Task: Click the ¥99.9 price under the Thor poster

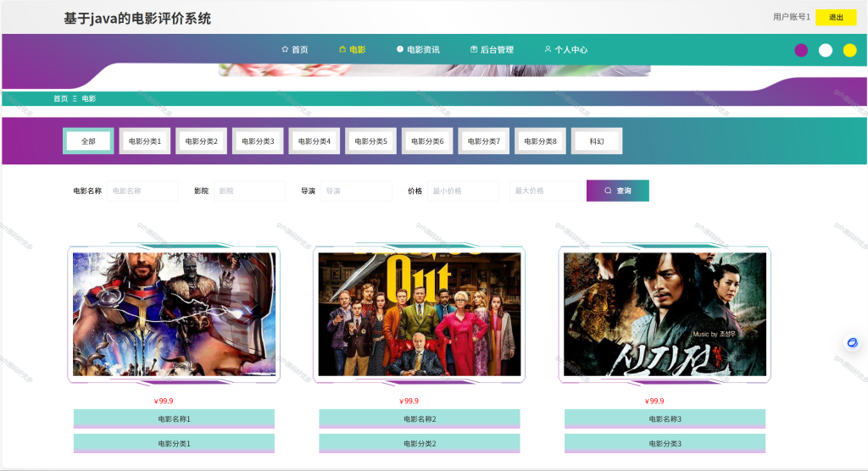Action: (164, 401)
